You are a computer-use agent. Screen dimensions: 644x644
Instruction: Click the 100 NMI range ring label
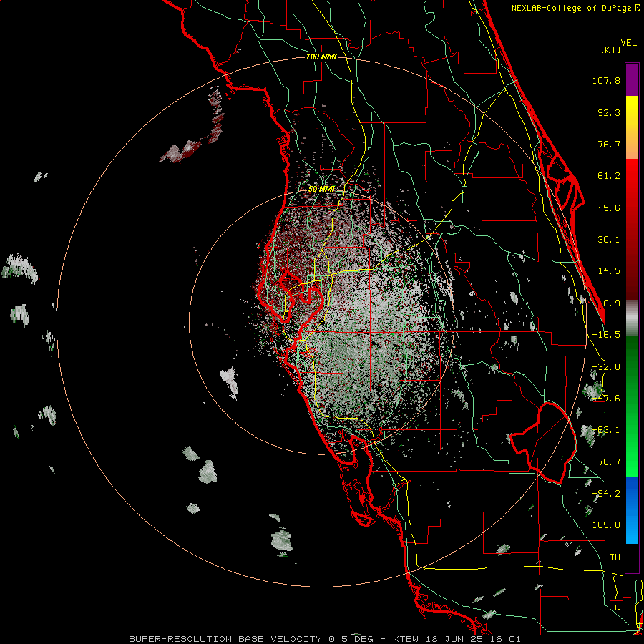321,57
